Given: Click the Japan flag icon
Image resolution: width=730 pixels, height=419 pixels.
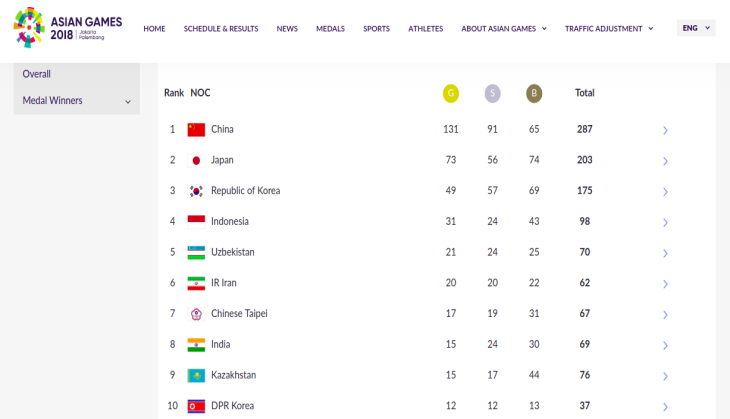Looking at the screenshot, I should pyautogui.click(x=196, y=161).
